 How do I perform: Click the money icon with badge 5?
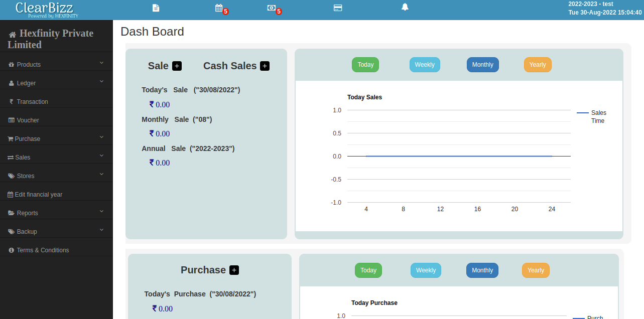[x=272, y=8]
